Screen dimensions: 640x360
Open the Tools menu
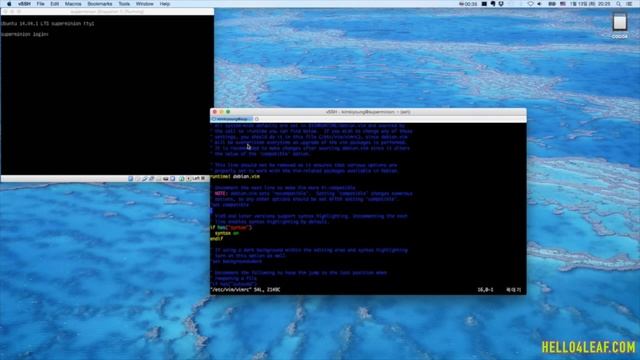[x=124, y=4]
